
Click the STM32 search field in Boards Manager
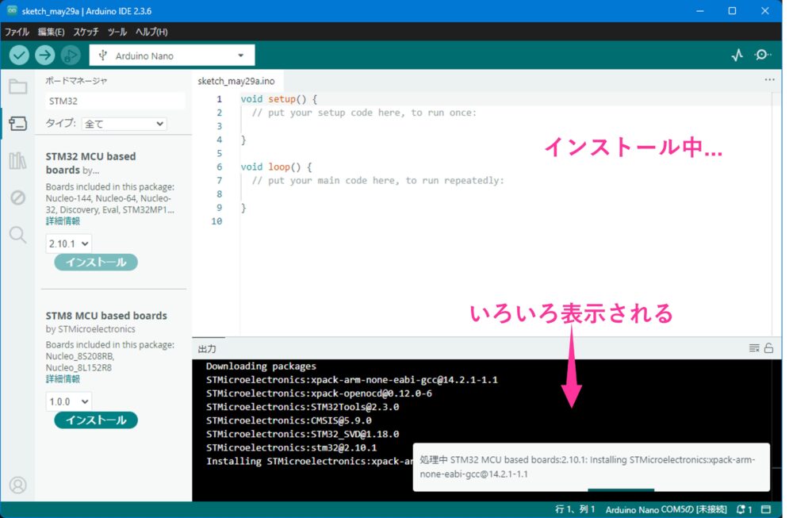pyautogui.click(x=115, y=101)
